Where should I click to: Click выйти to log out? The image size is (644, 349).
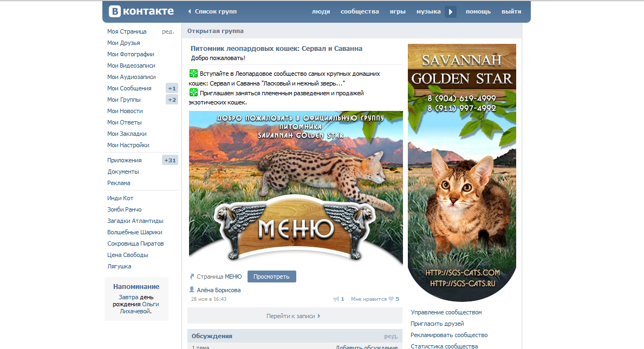511,11
